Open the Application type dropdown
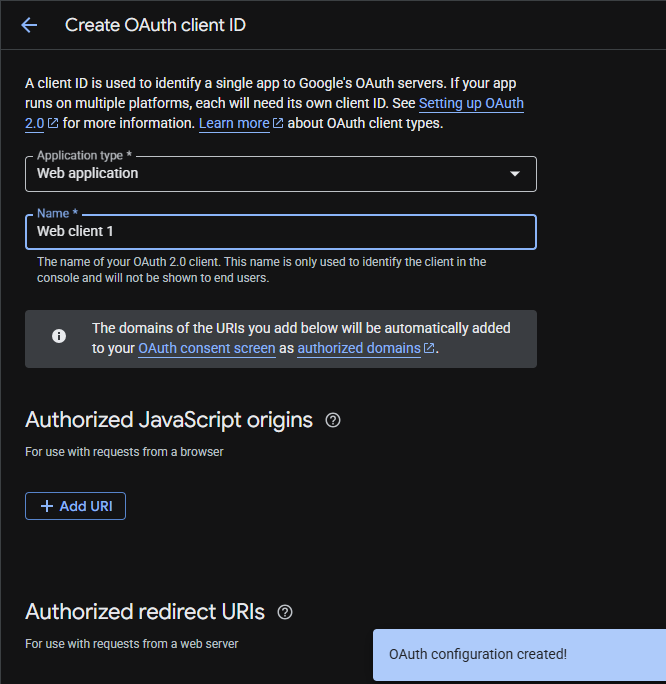This screenshot has height=684, width=666. click(x=281, y=174)
